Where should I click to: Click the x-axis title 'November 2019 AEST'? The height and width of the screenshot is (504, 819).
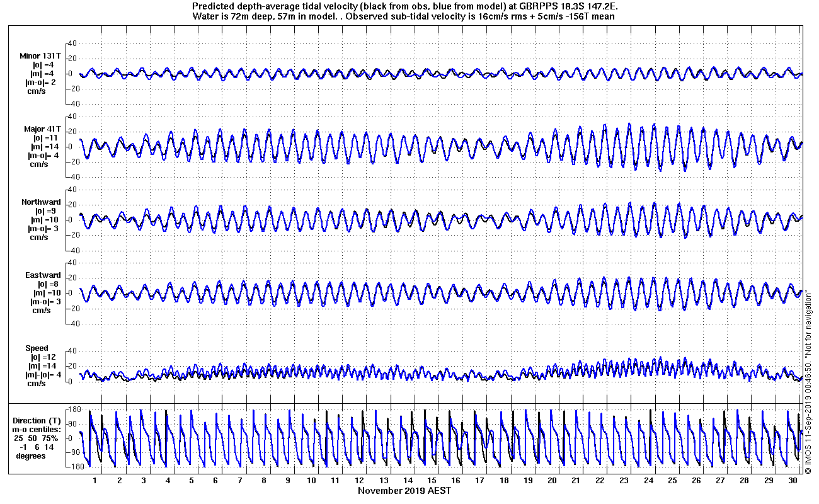[404, 490]
